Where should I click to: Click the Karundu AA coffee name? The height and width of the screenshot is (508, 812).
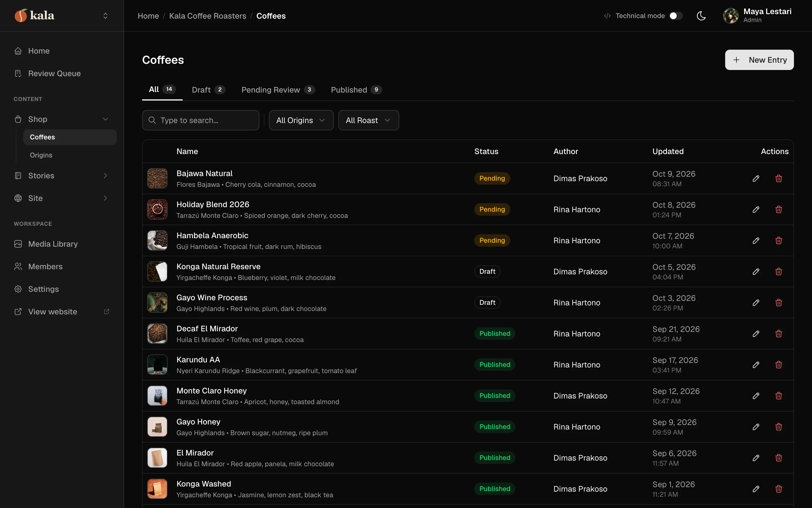coord(198,360)
